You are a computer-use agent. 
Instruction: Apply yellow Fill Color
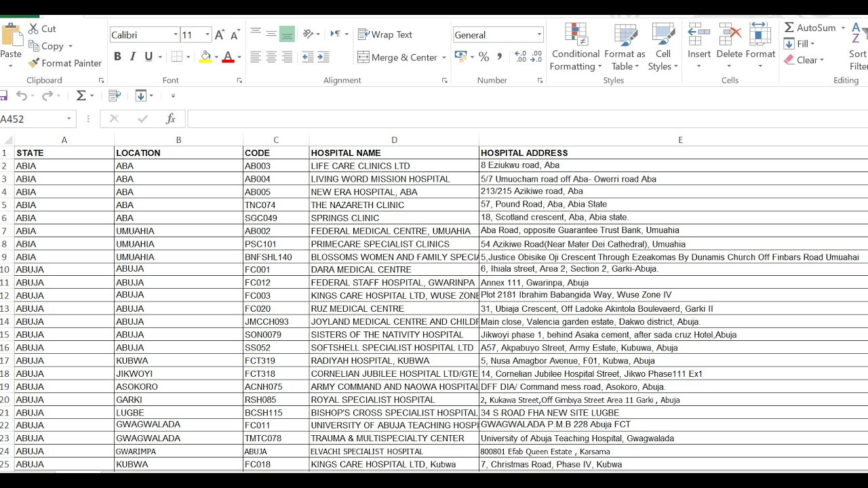coord(205,57)
